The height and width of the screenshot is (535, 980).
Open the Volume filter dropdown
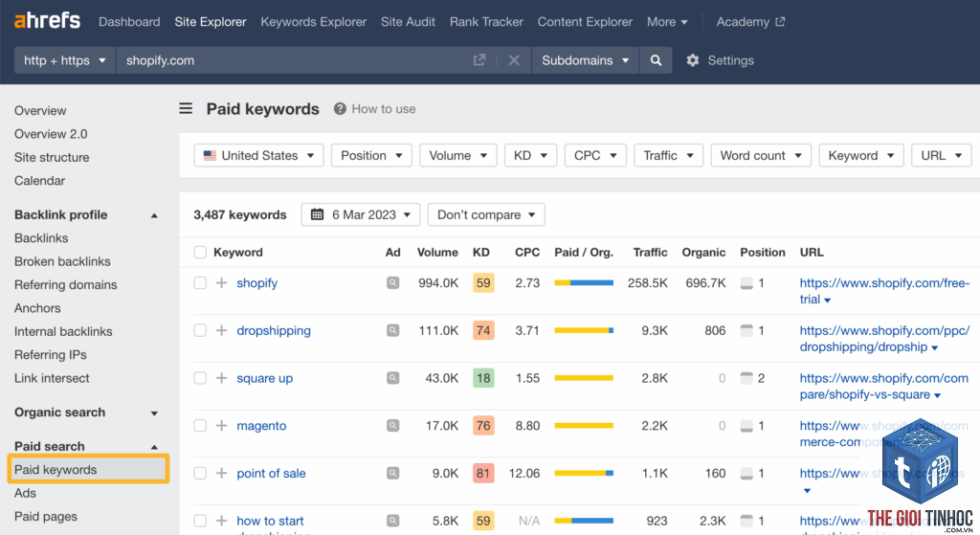(458, 156)
